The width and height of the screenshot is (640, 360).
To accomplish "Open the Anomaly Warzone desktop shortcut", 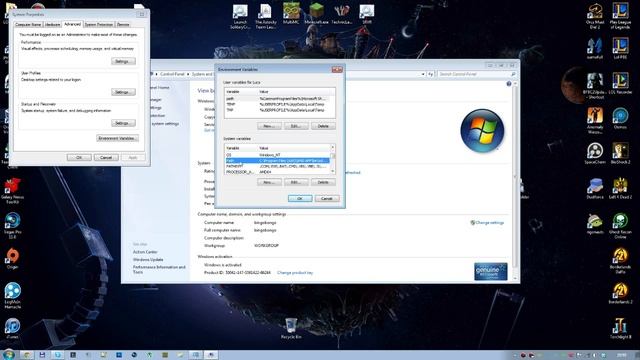I will click(x=595, y=121).
